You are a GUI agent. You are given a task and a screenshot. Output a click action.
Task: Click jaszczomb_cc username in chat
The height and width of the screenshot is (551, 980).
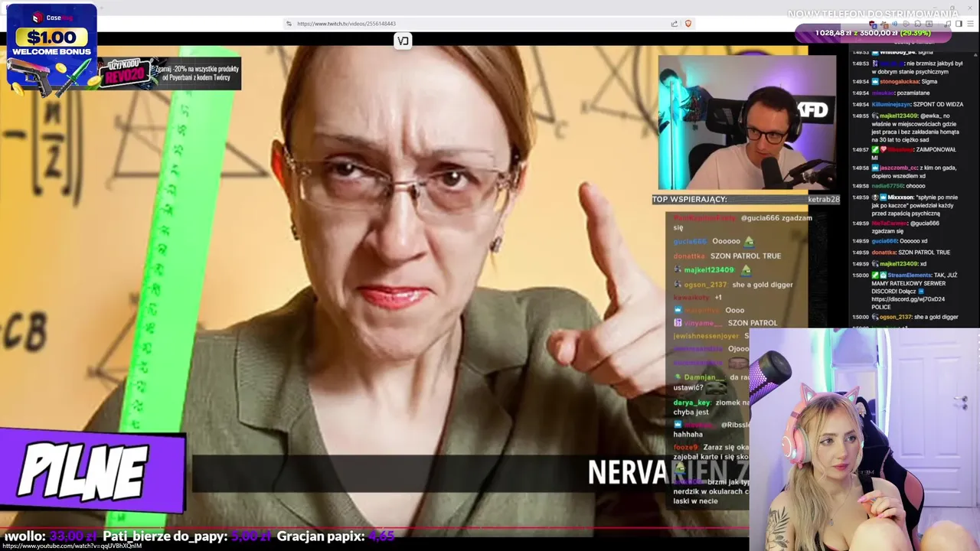(899, 168)
